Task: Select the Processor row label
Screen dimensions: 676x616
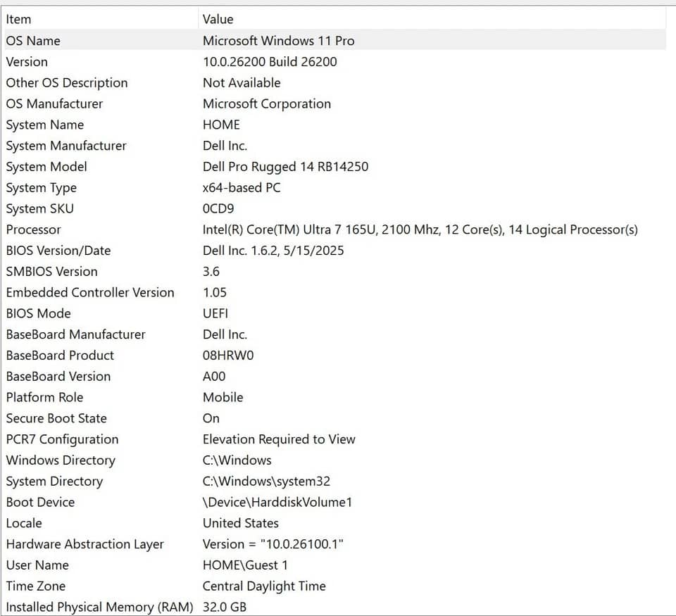Action: point(33,230)
